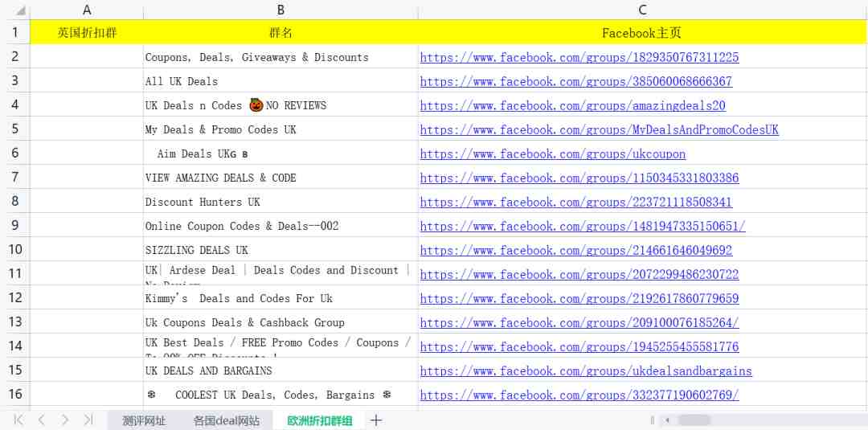Select row 16 header

15,394
